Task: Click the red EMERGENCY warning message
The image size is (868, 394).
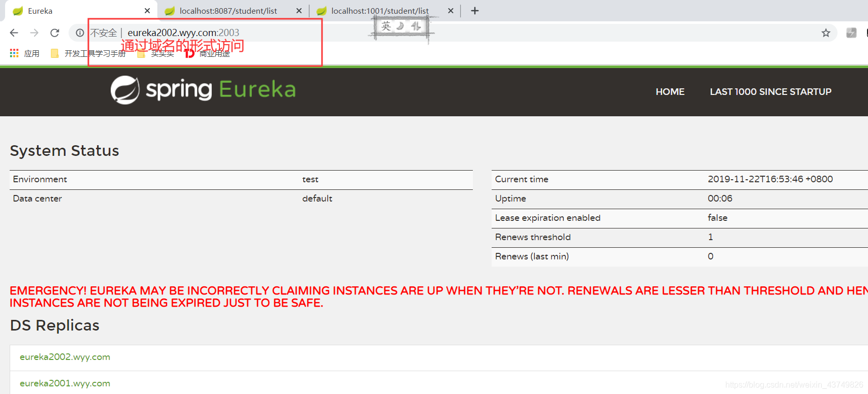Action: 439,297
